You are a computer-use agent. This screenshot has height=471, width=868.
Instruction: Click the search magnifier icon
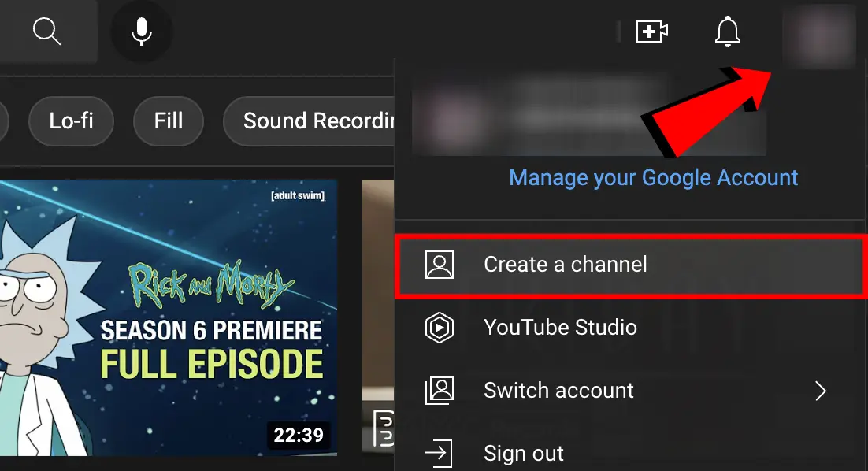pos(47,32)
